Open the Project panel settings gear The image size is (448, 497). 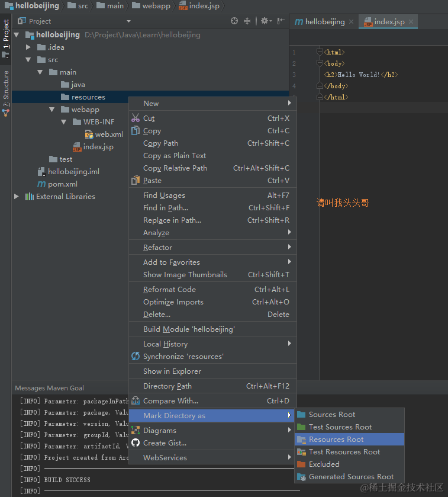pyautogui.click(x=266, y=21)
